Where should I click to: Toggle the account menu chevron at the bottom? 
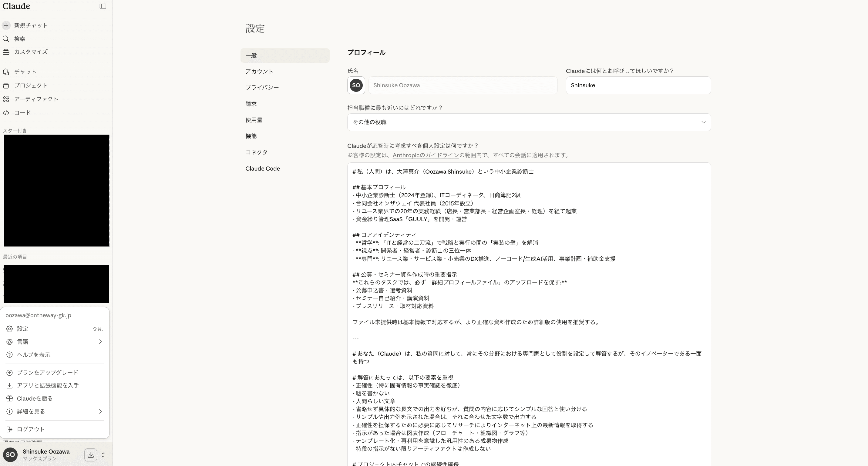click(x=103, y=455)
